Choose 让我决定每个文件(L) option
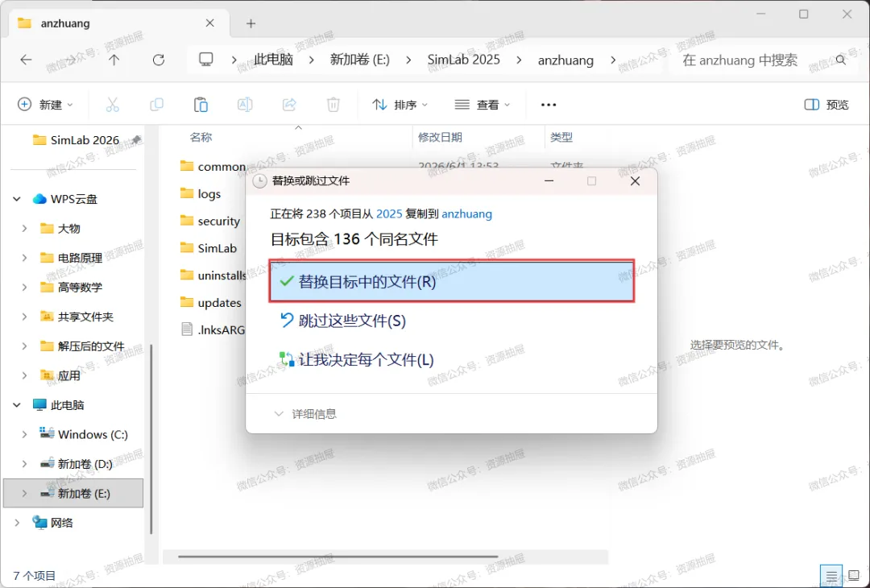 click(357, 359)
